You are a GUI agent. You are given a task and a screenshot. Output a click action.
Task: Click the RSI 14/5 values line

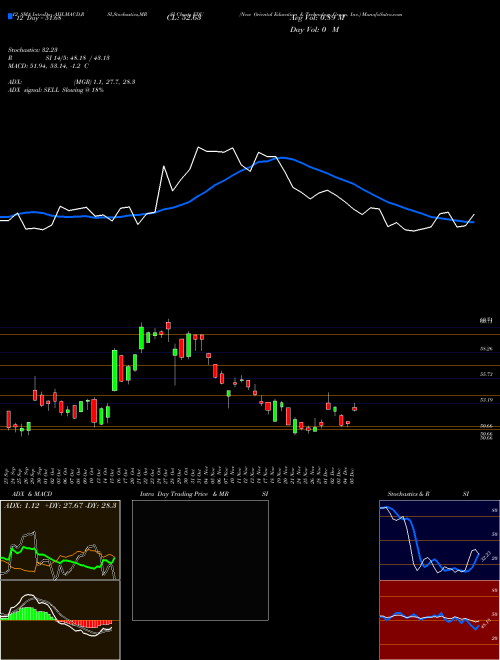(x=59, y=58)
